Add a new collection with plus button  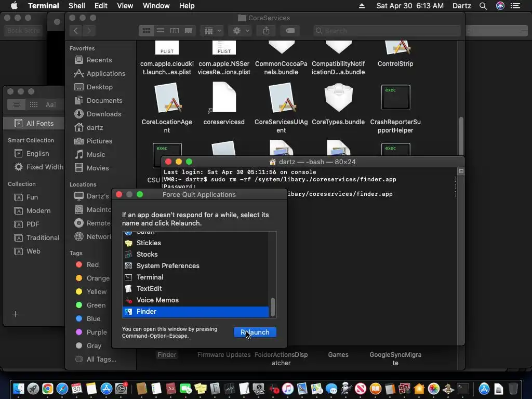tap(15, 314)
